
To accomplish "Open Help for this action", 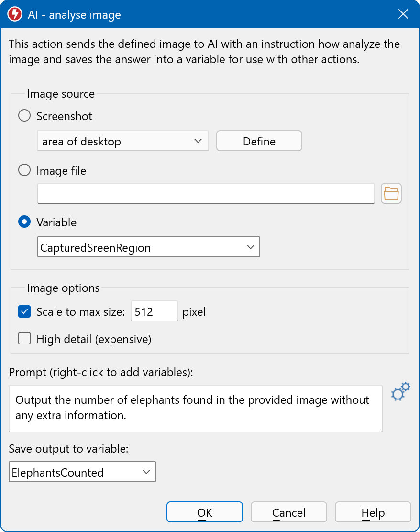I will click(373, 513).
